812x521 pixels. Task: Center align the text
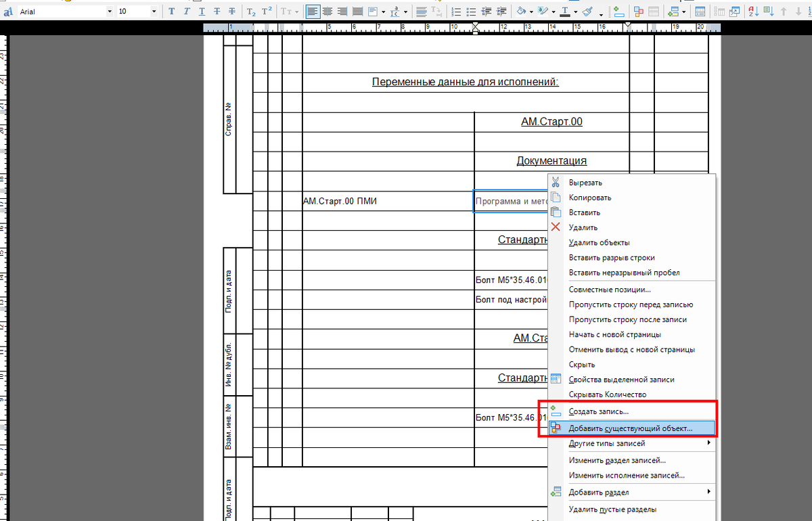point(327,12)
